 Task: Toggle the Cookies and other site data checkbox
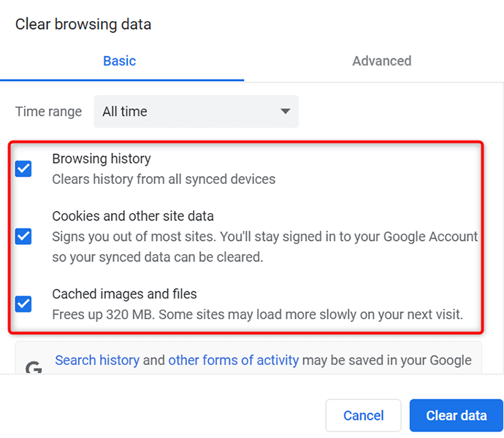pyautogui.click(x=23, y=236)
